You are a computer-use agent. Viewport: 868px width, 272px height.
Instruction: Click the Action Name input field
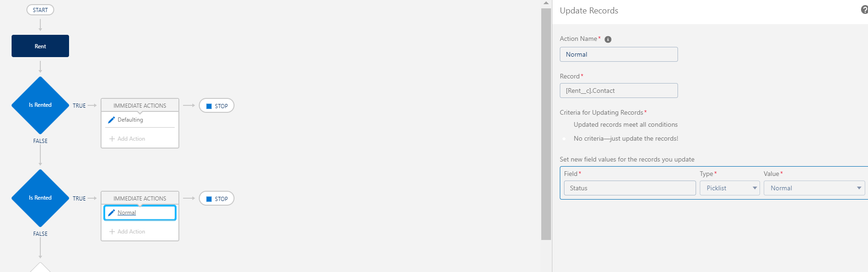(619, 54)
